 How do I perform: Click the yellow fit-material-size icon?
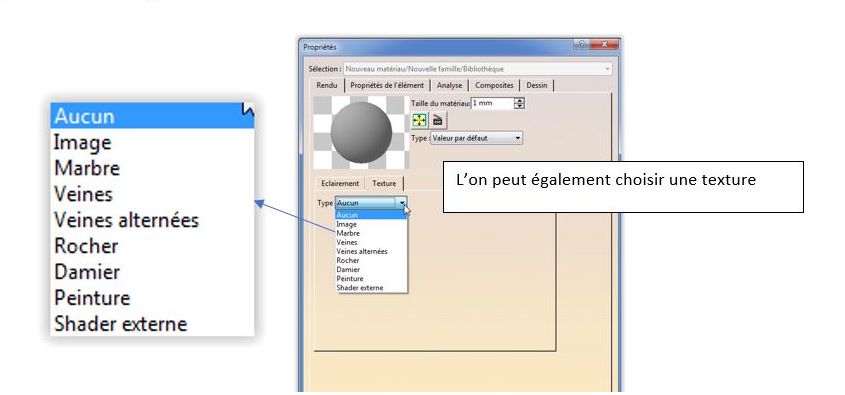pos(419,120)
